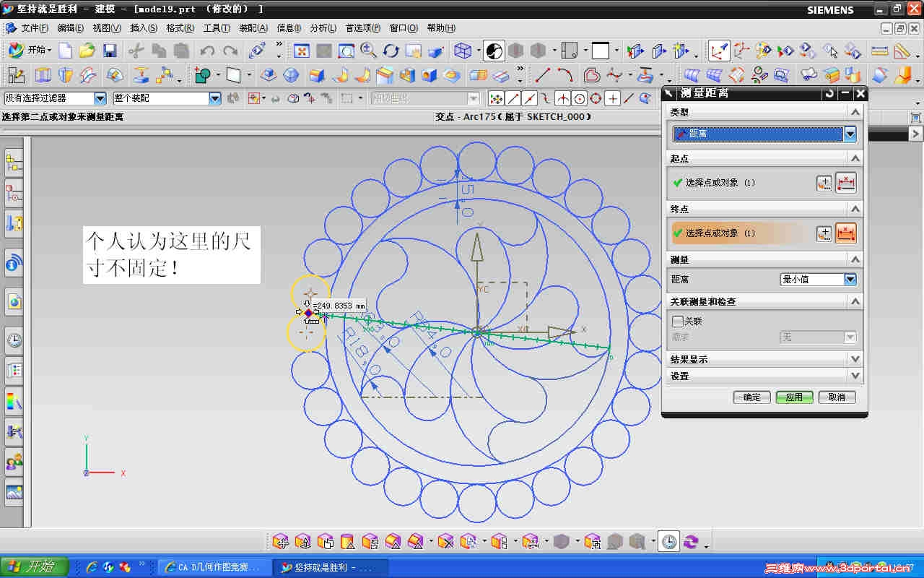
Task: Click the 取消 button
Action: click(837, 397)
